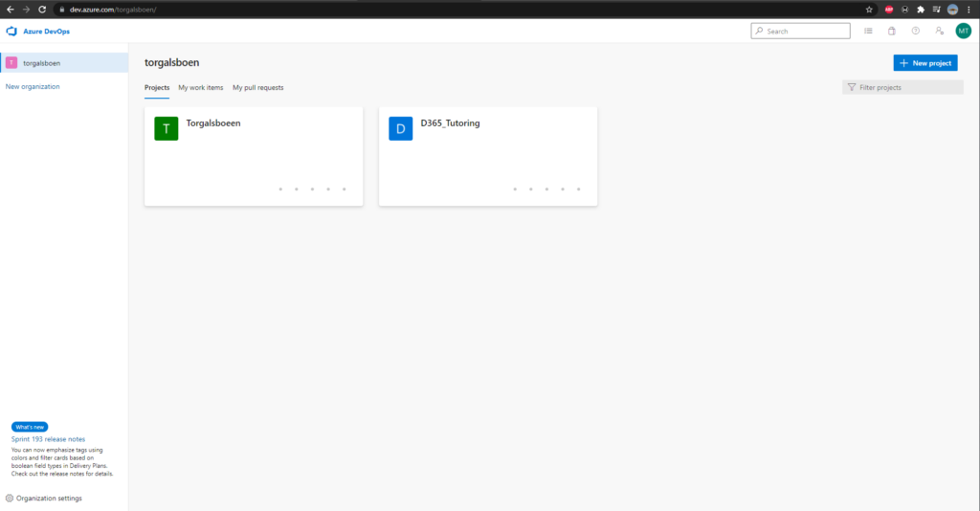Screen dimensions: 980x511
Task: Open the D365_Tutoring project title
Action: point(450,123)
